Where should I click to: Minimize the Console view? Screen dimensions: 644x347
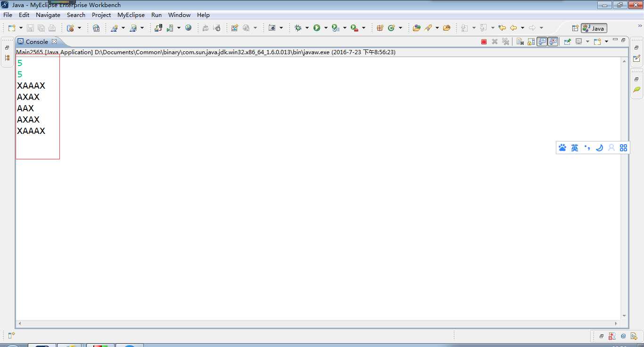tap(615, 40)
